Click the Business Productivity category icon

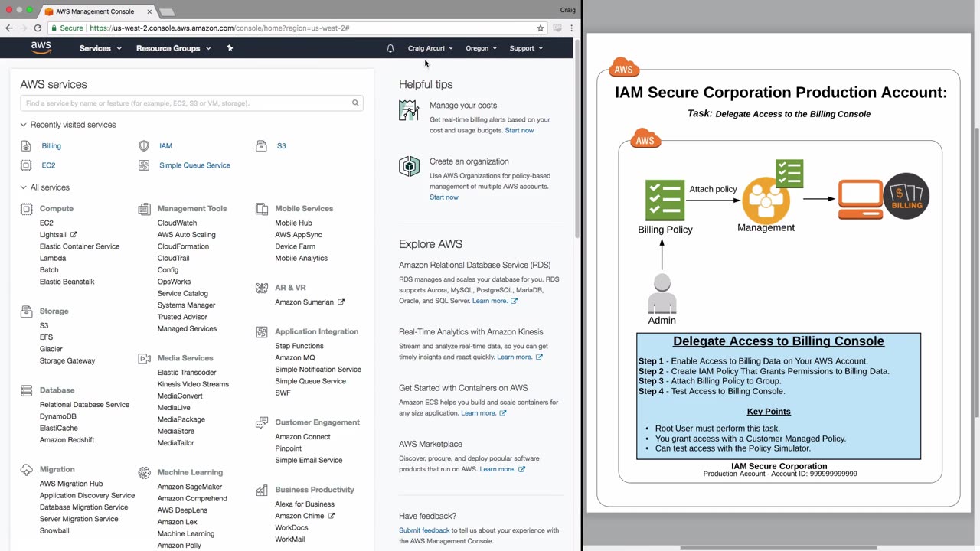(x=261, y=490)
